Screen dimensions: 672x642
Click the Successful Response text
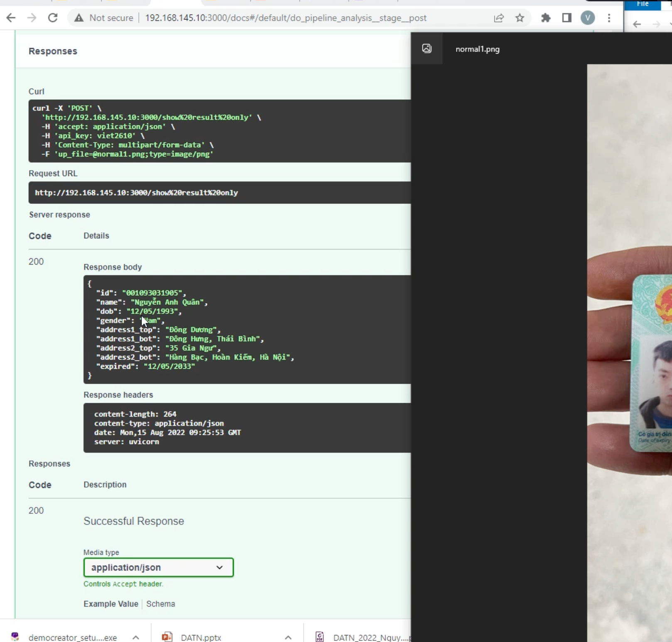(x=134, y=521)
